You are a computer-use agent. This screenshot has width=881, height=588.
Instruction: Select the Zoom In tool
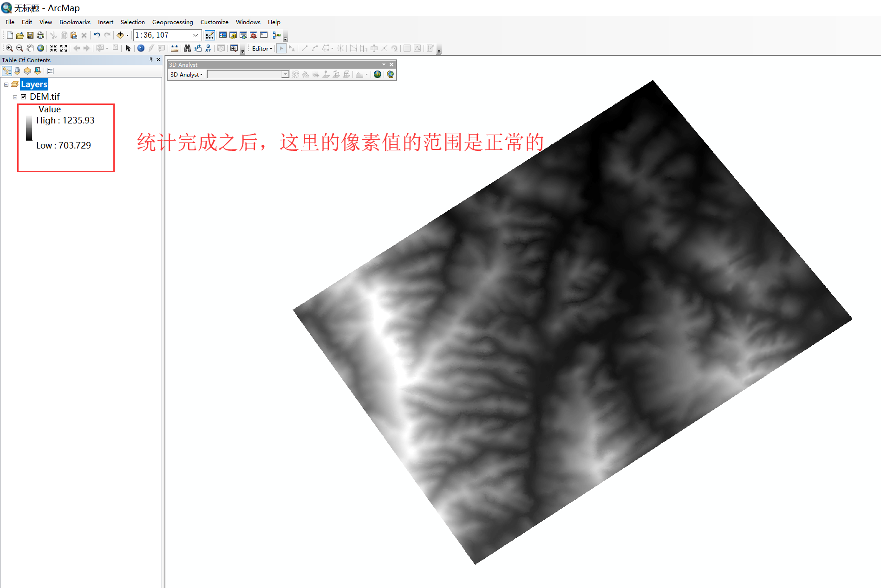[x=9, y=48]
